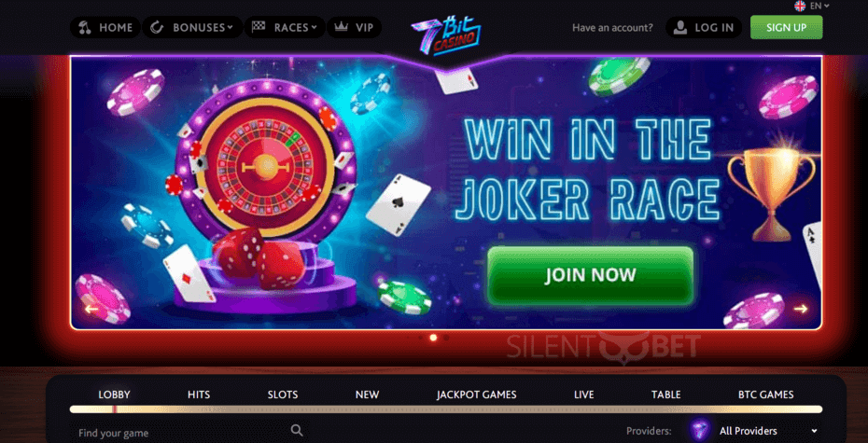
Task: Select the last carousel indicator dot
Action: click(446, 337)
